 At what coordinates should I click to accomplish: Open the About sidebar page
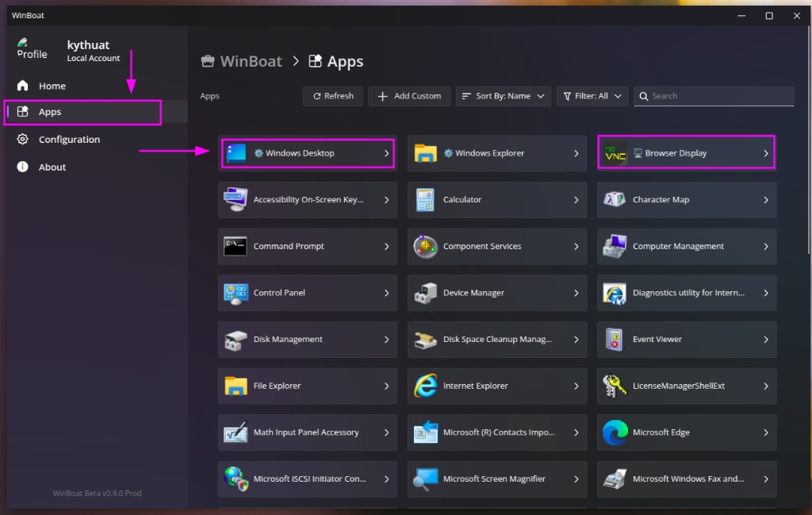tap(96, 167)
